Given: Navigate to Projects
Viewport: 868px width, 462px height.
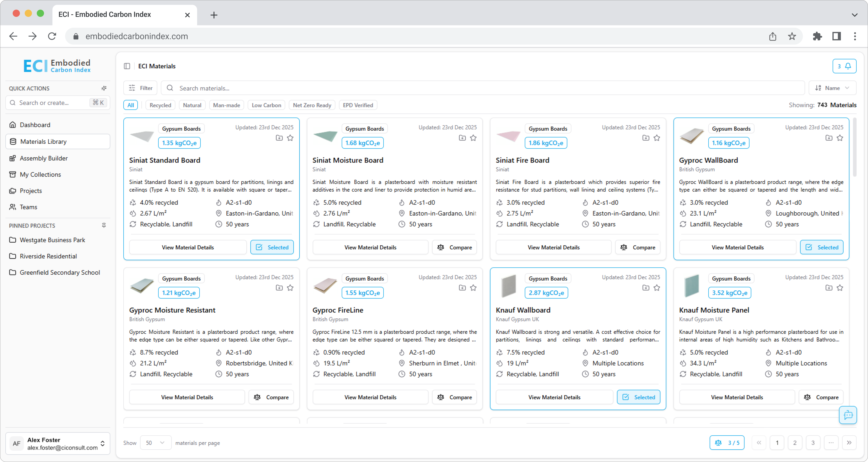Looking at the screenshot, I should pyautogui.click(x=58, y=191).
